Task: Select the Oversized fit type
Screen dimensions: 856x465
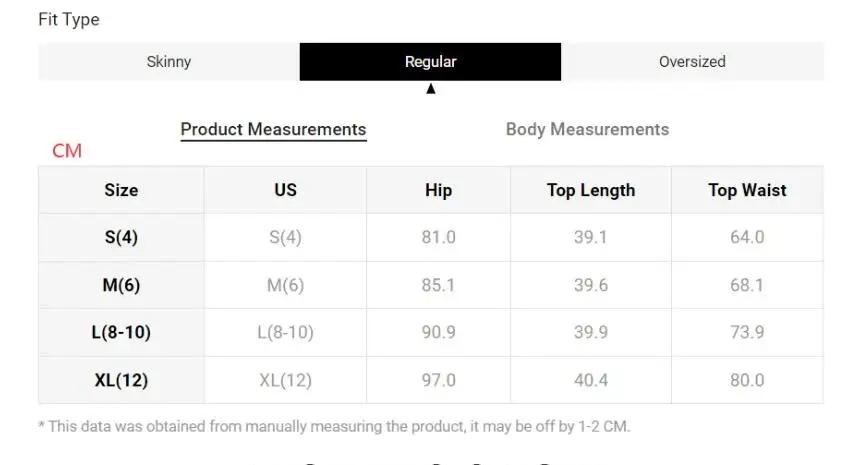Action: [692, 62]
